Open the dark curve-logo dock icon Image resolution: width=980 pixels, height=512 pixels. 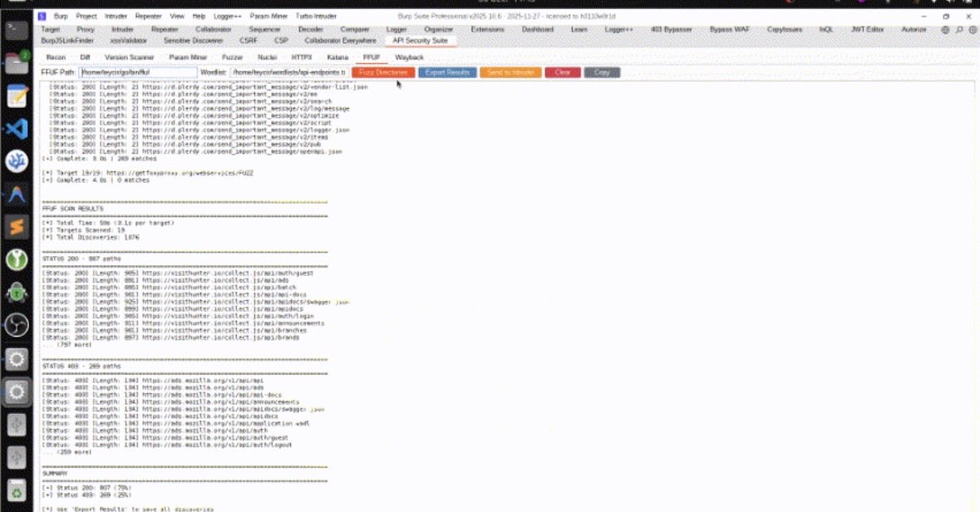pyautogui.click(x=17, y=194)
